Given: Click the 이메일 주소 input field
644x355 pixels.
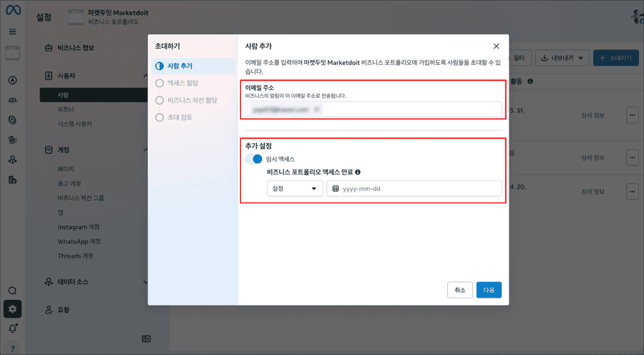Looking at the screenshot, I should tap(374, 110).
